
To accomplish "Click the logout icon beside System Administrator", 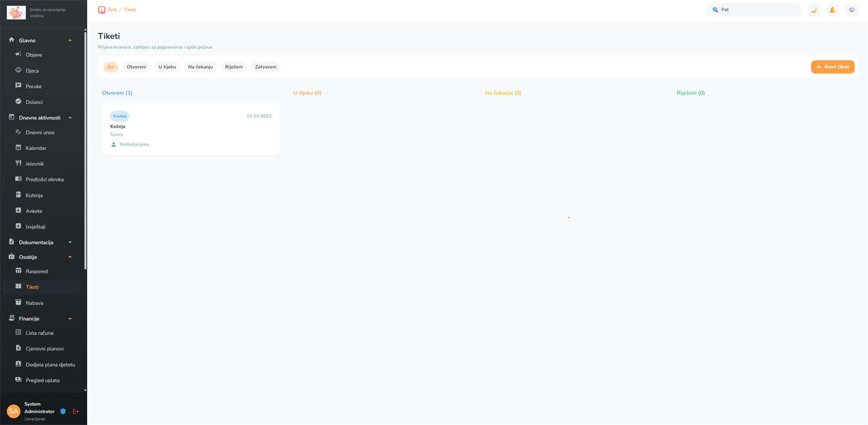I will pos(75,411).
